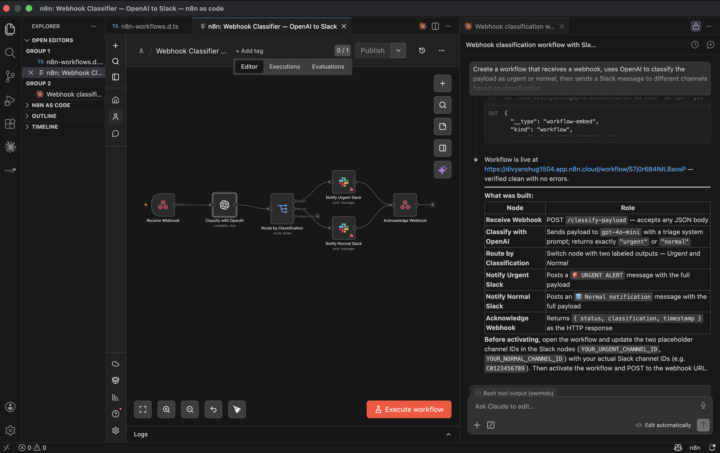Open workflow more actions menu
Viewport: 720px width, 453px height.
click(441, 50)
